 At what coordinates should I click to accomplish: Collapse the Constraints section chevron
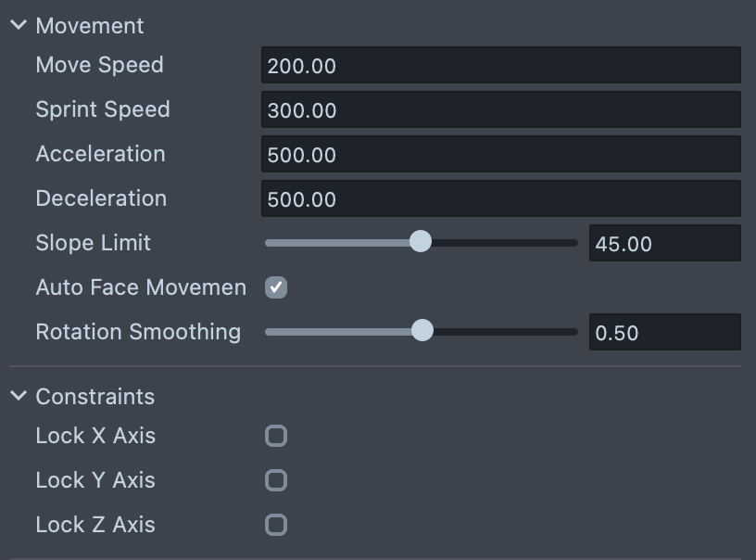click(19, 397)
